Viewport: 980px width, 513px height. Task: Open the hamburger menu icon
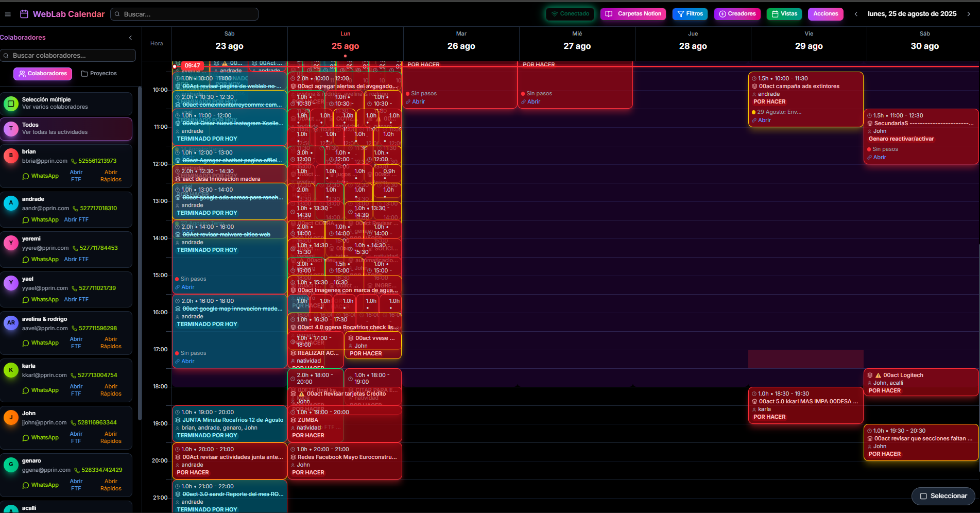click(x=8, y=14)
